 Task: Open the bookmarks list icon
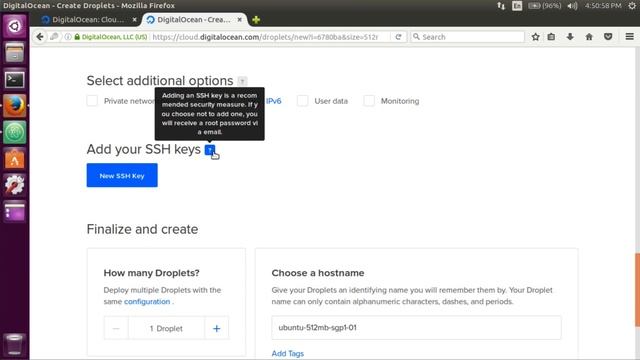pyautogui.click(x=551, y=37)
